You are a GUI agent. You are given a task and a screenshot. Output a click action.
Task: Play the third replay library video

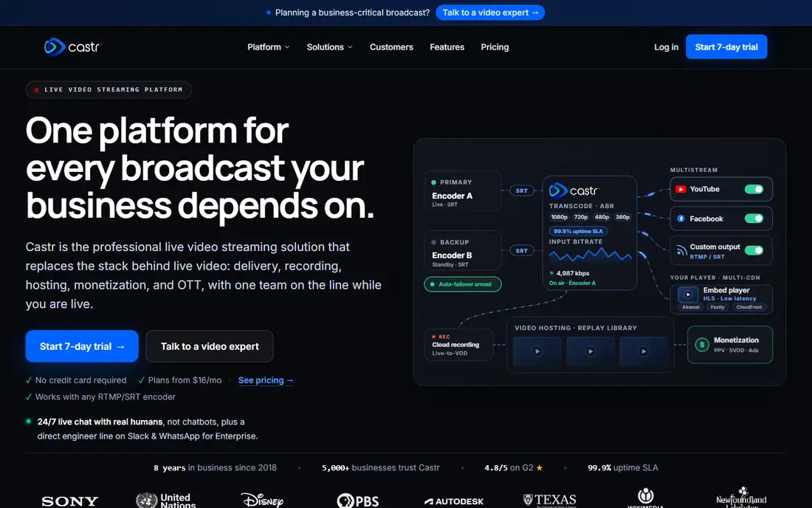(643, 351)
